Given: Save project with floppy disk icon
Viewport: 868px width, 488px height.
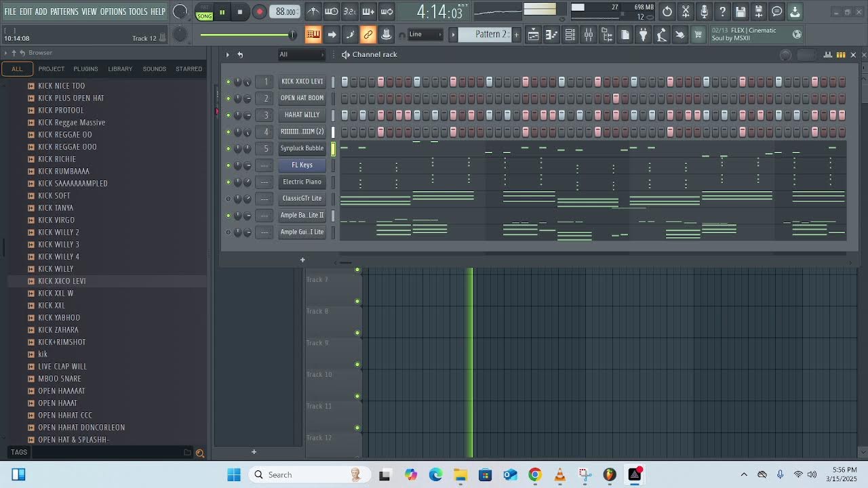Looking at the screenshot, I should (x=741, y=12).
